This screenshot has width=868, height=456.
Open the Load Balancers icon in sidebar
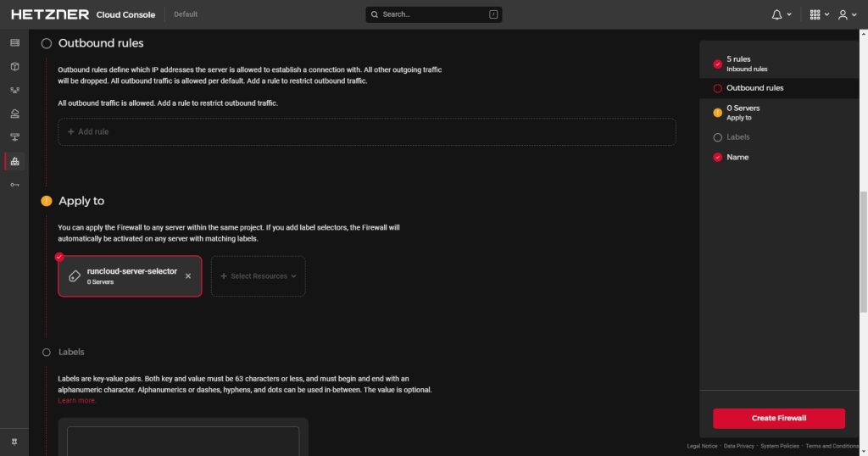(x=14, y=90)
